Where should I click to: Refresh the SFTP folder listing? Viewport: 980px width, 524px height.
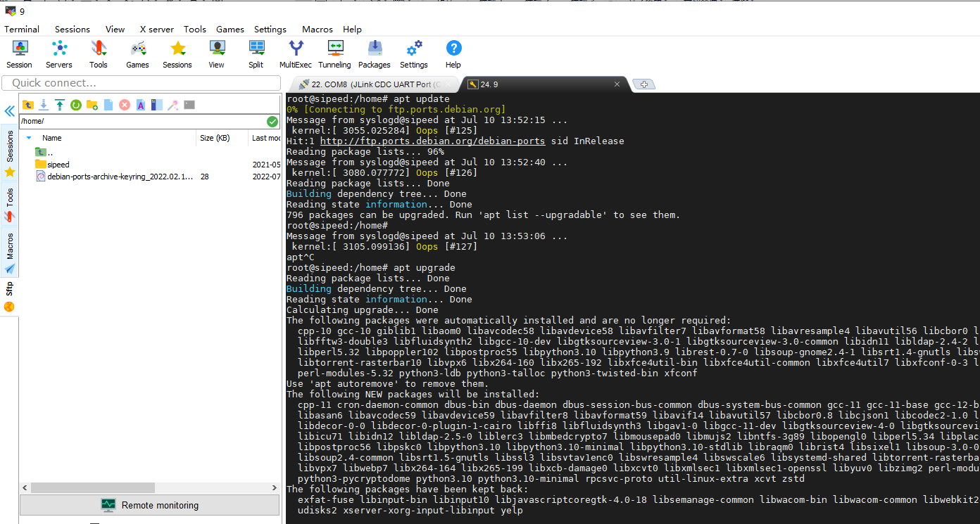(76, 105)
